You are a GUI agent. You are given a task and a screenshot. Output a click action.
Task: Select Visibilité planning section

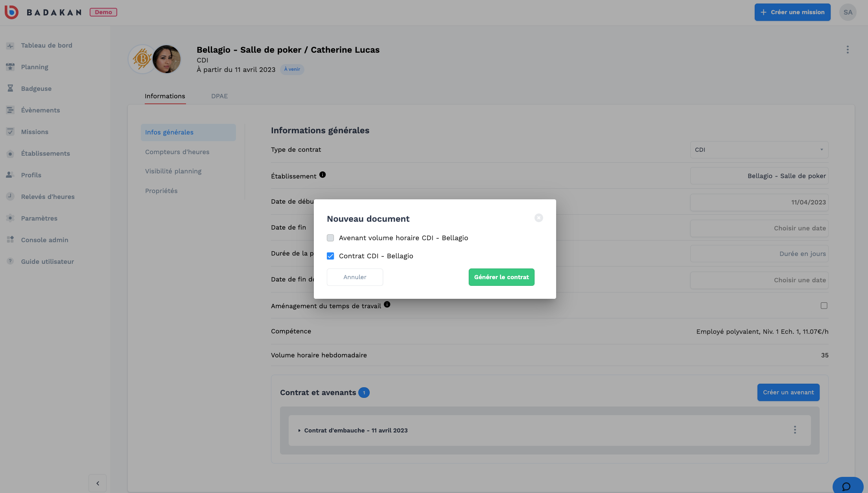tap(173, 171)
